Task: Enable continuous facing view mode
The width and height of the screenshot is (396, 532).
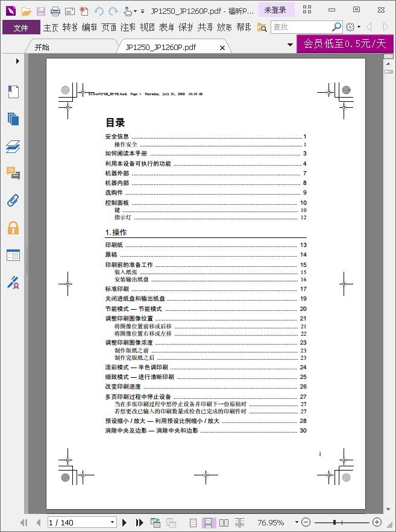Action: (x=239, y=522)
